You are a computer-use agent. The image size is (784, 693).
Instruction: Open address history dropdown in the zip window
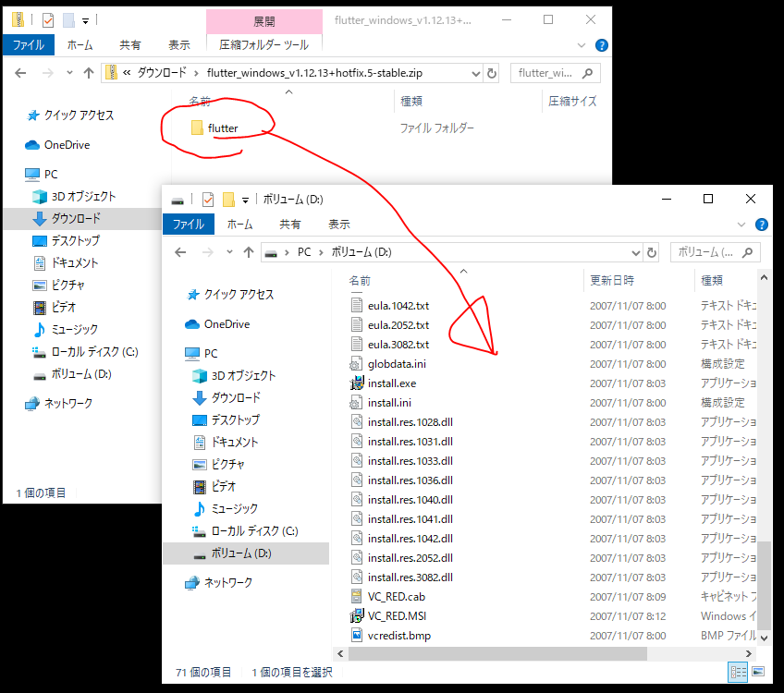475,73
